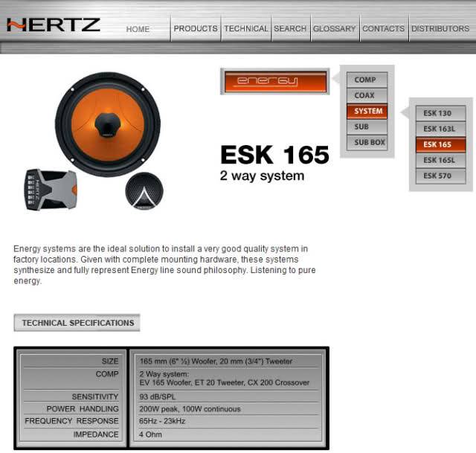
Task: Select the SUB category
Action: click(x=367, y=126)
